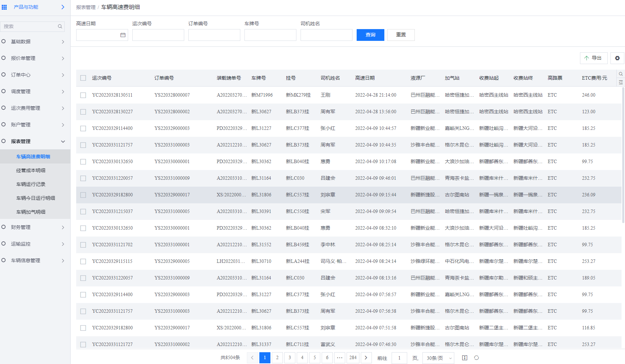
Task: Go to page 2
Action: click(277, 358)
